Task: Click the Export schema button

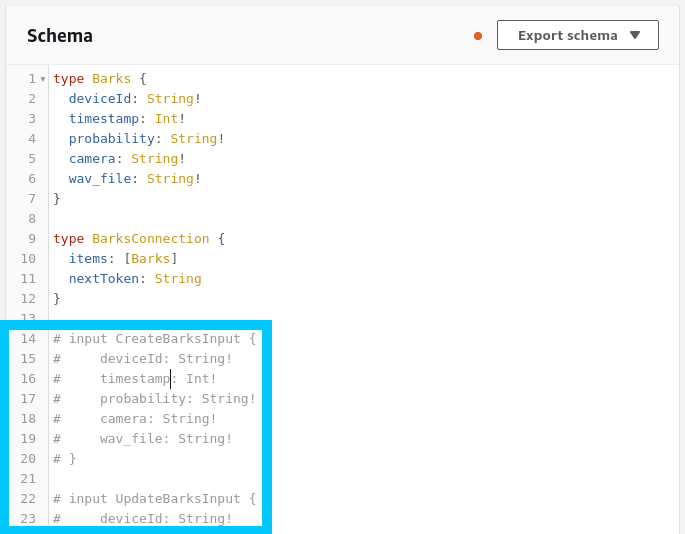Action: click(567, 35)
